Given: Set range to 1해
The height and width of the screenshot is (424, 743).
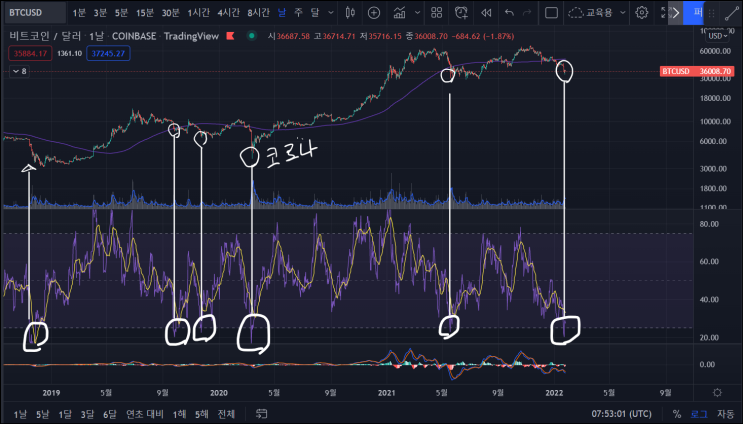Looking at the screenshot, I should pos(179,414).
